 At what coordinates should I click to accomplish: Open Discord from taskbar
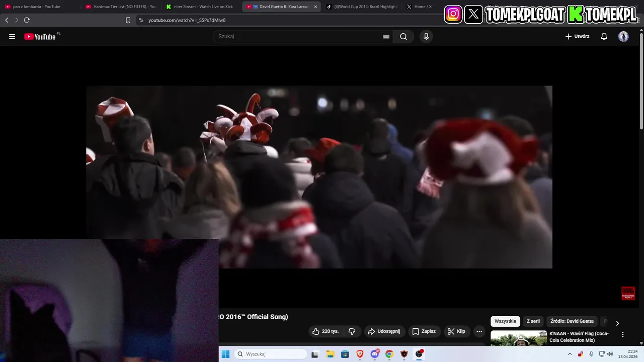tap(374, 354)
